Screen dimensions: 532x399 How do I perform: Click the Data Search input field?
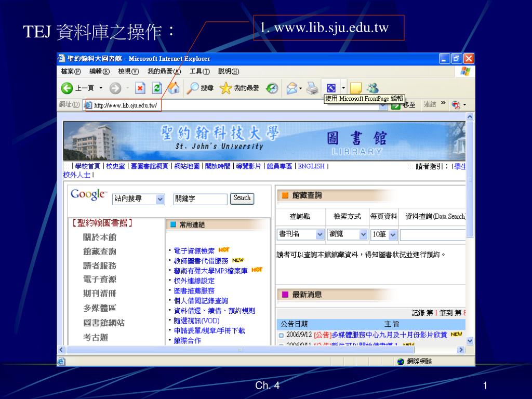click(433, 235)
